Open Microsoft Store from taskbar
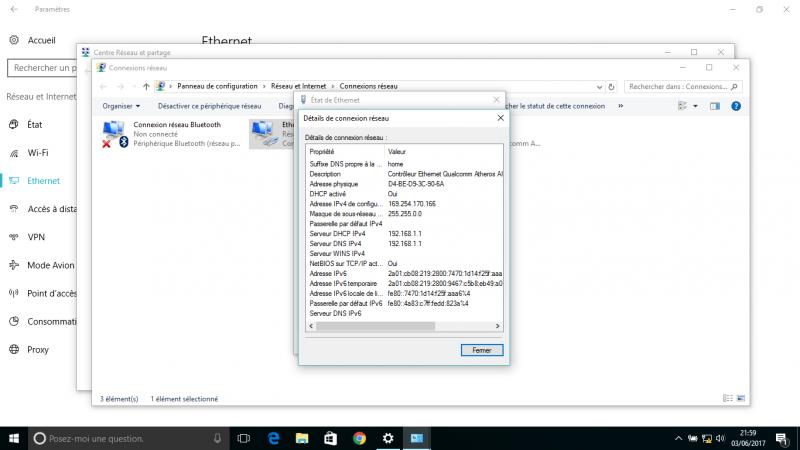Image resolution: width=800 pixels, height=450 pixels. pos(331,438)
